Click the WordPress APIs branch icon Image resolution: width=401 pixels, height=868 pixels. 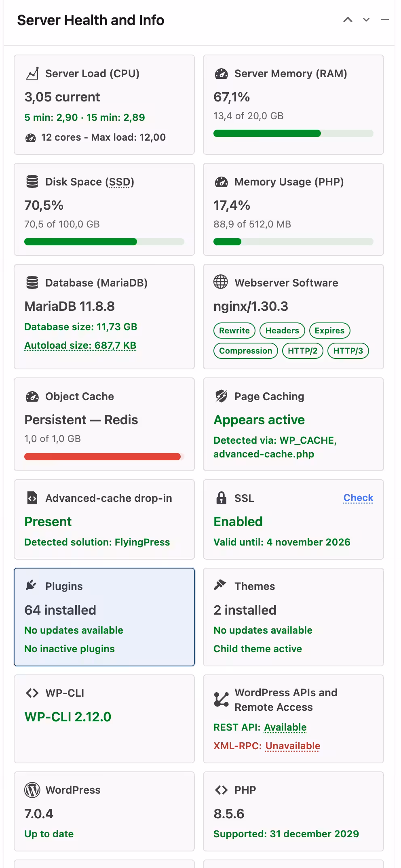[221, 700]
